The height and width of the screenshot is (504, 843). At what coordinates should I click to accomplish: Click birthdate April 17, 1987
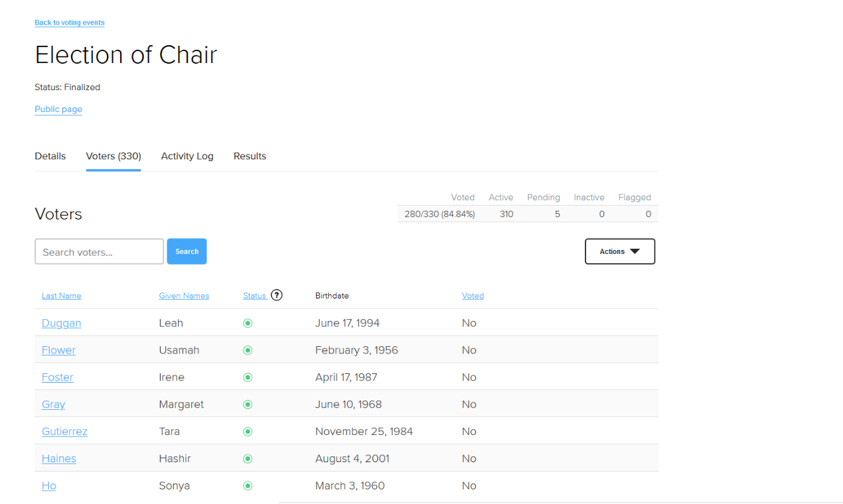346,377
